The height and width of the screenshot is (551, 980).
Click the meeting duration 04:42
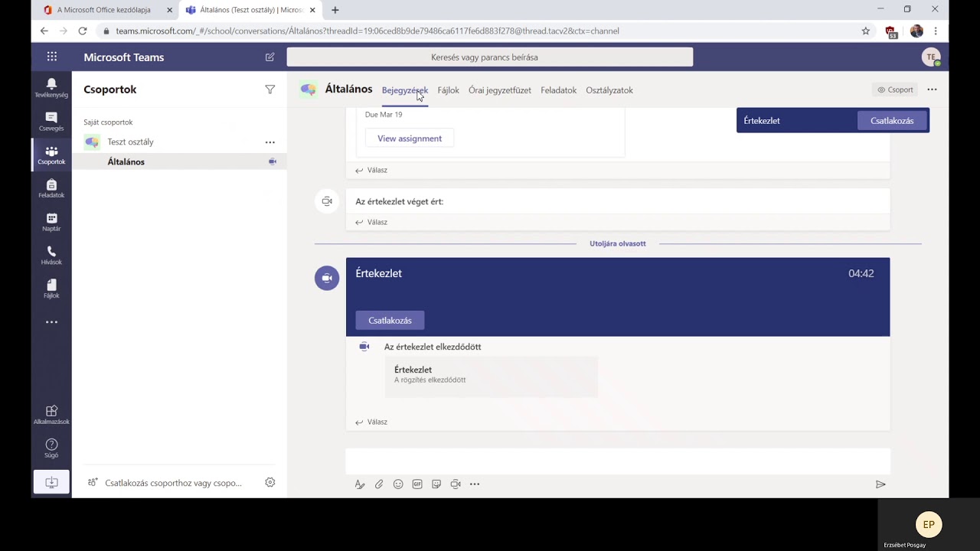[x=861, y=273]
